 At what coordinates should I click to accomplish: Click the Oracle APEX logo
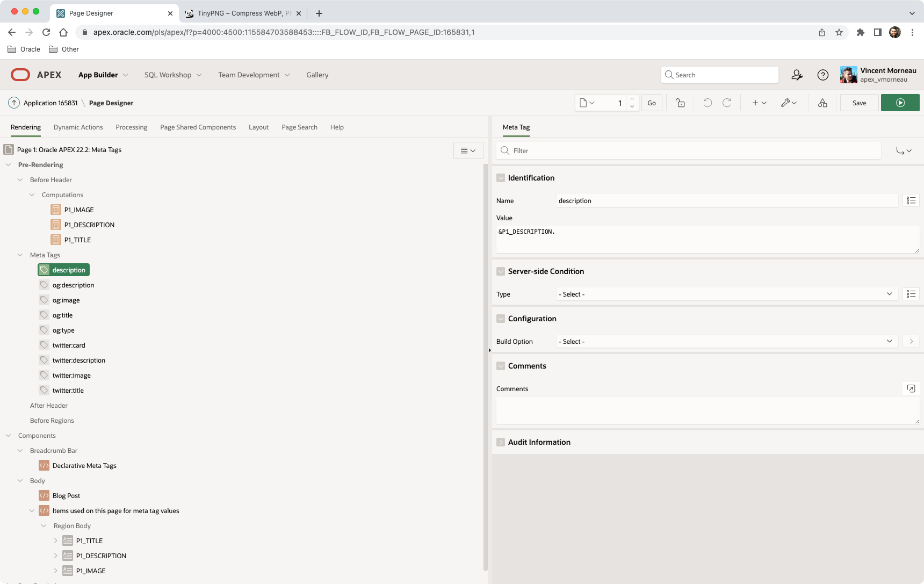[36, 75]
